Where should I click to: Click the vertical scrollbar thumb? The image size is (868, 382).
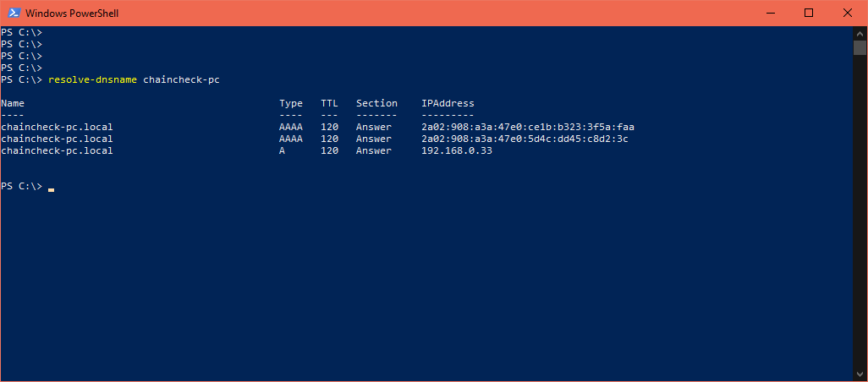(860, 47)
